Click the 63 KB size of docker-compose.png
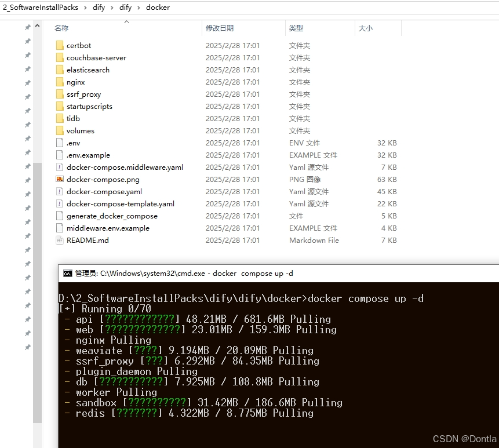The width and height of the screenshot is (499, 448). 387,180
